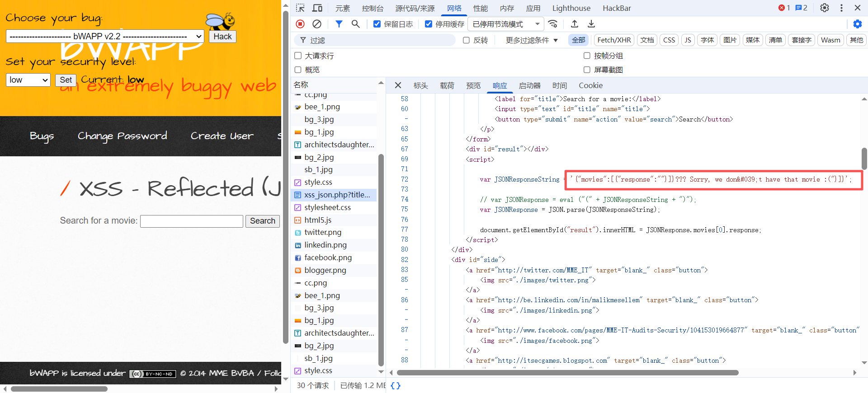Click the Set security level button

66,80
